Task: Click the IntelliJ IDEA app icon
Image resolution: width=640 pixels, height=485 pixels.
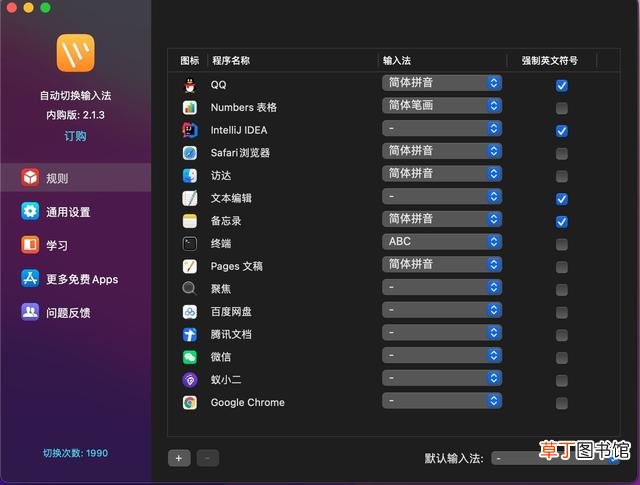Action: tap(189, 130)
